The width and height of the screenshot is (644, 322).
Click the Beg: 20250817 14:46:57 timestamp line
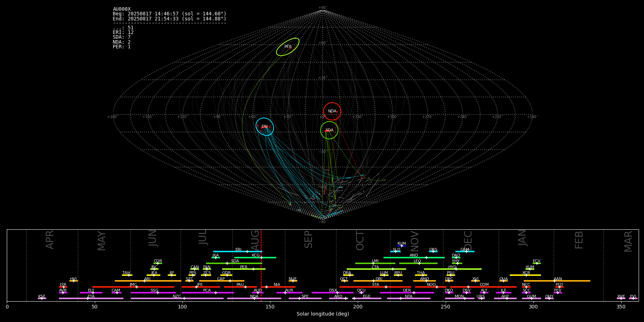[170, 14]
